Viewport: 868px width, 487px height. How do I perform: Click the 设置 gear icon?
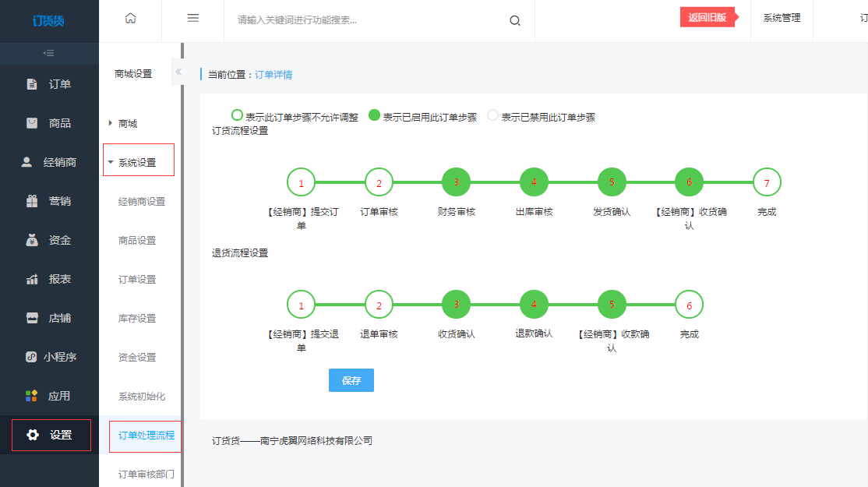click(33, 435)
